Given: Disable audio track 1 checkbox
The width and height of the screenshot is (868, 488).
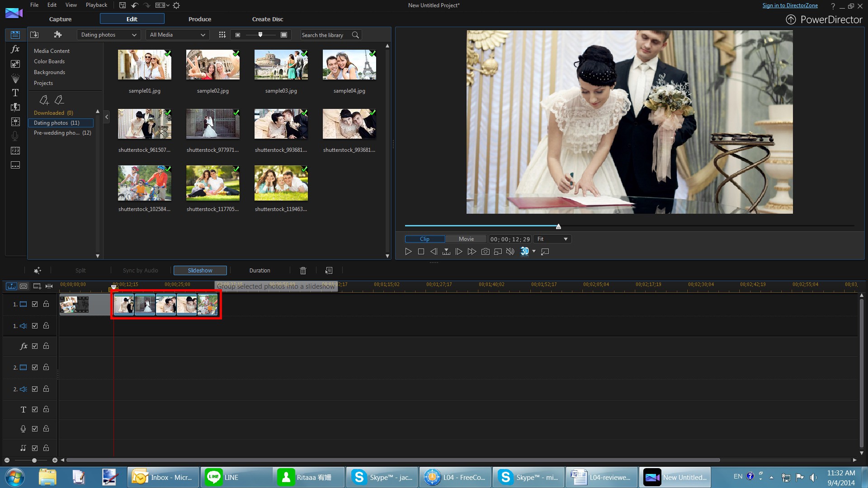Looking at the screenshot, I should (35, 326).
